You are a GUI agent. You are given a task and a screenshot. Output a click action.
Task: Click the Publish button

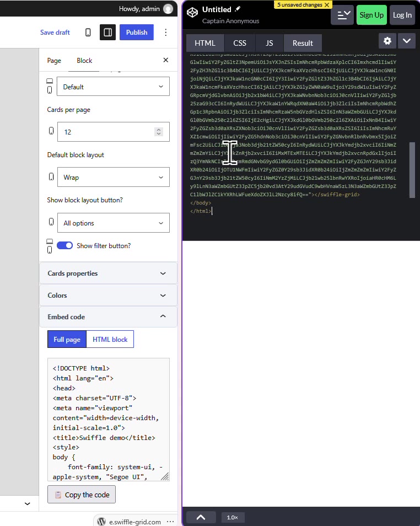coord(137,32)
